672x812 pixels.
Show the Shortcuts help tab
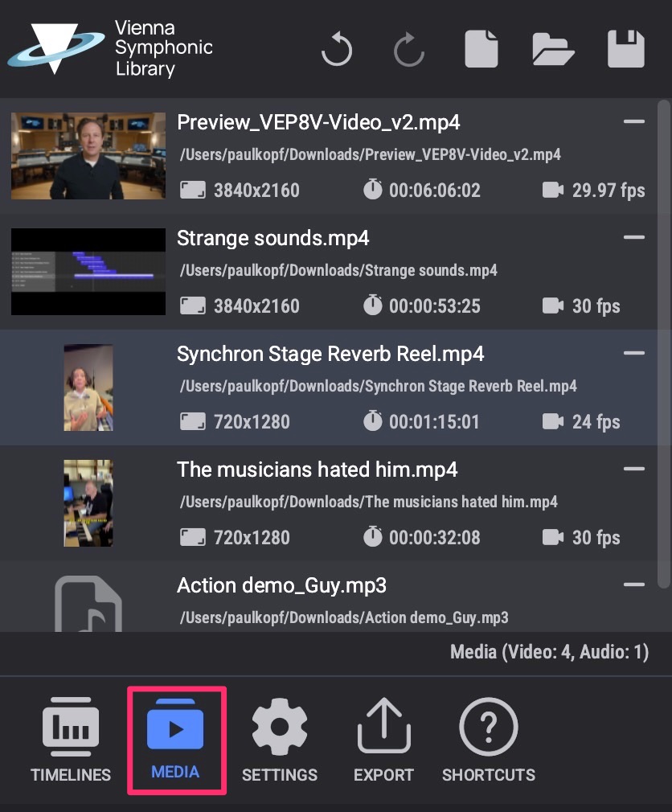(x=488, y=740)
